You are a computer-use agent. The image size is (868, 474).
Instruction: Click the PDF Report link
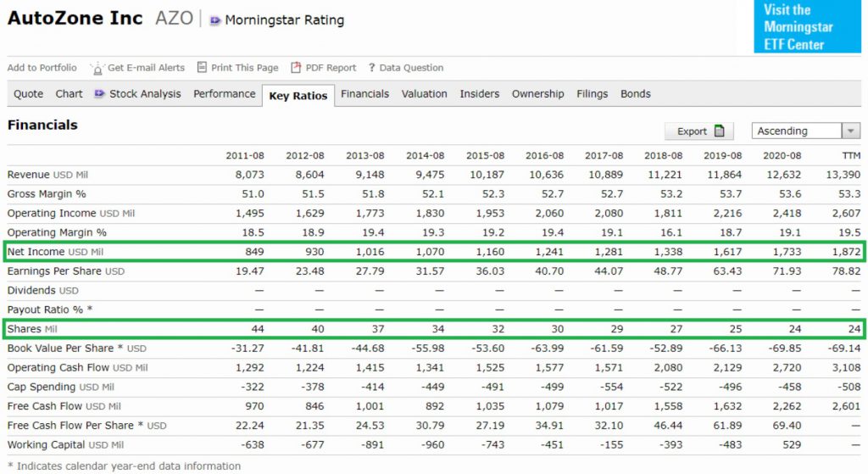pos(331,68)
